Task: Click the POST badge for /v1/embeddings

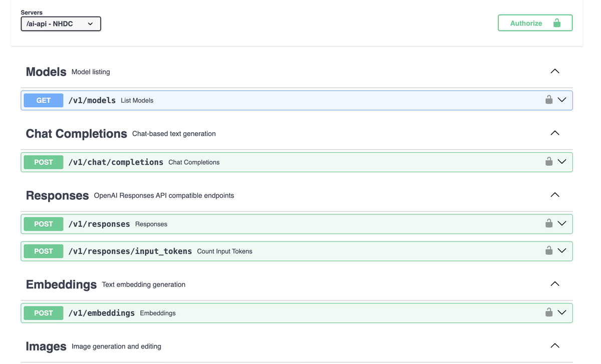Action: 44,313
